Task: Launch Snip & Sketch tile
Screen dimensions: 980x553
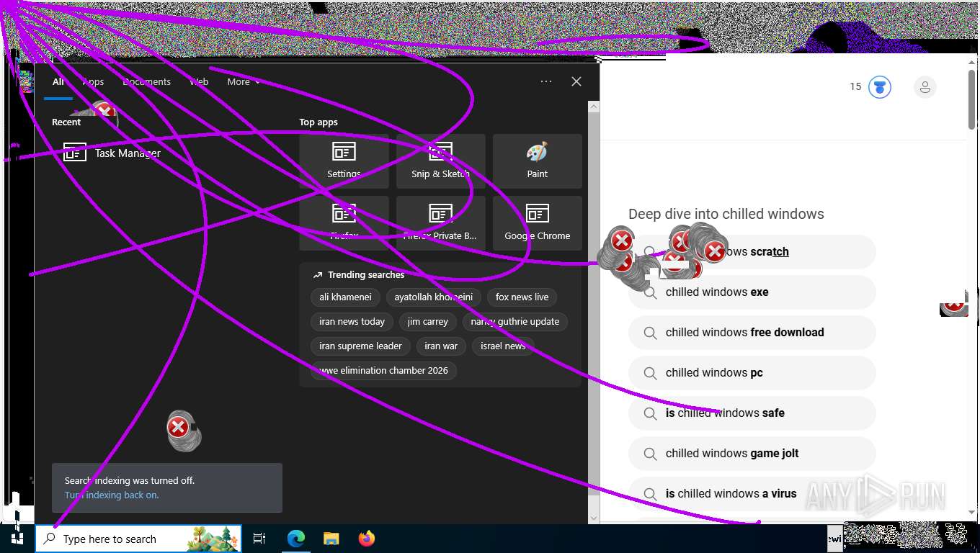Action: click(440, 161)
